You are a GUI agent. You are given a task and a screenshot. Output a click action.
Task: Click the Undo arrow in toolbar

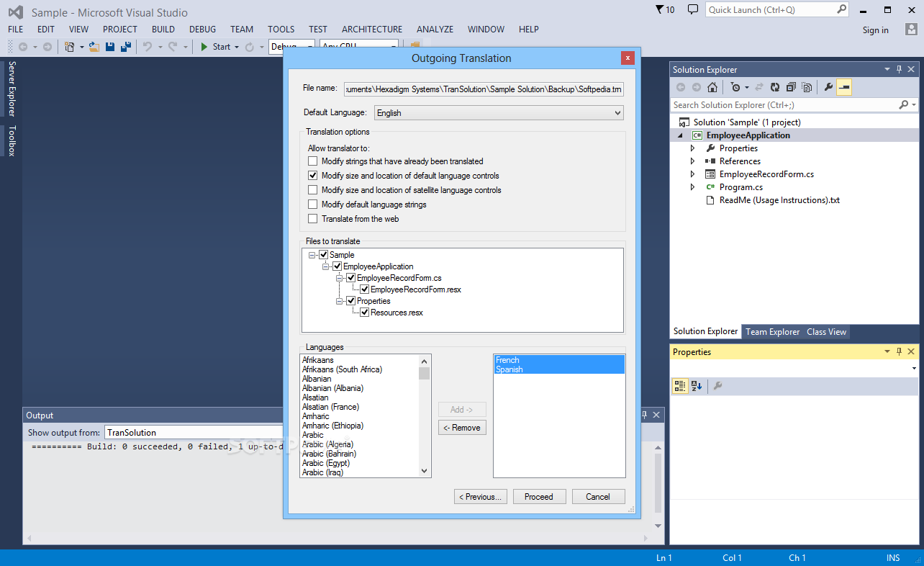pos(148,47)
